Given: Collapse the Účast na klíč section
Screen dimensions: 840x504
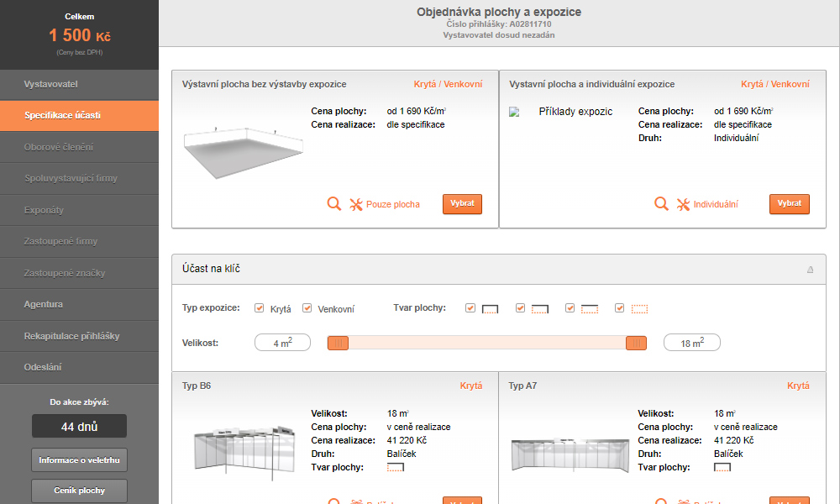Looking at the screenshot, I should 810,270.
